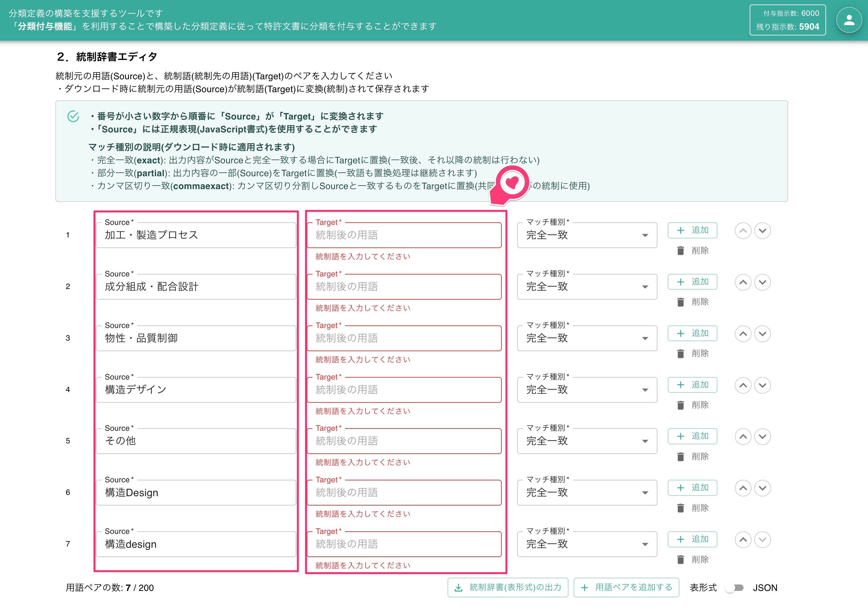Open マッチ種別 dropdown for row 5
Screen dimensions: 868x607
(x=587, y=441)
